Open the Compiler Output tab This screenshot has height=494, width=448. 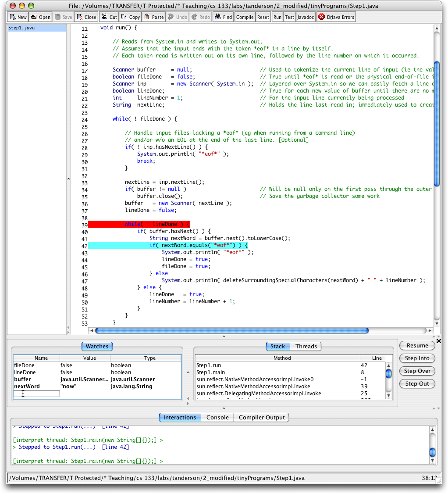click(x=262, y=417)
